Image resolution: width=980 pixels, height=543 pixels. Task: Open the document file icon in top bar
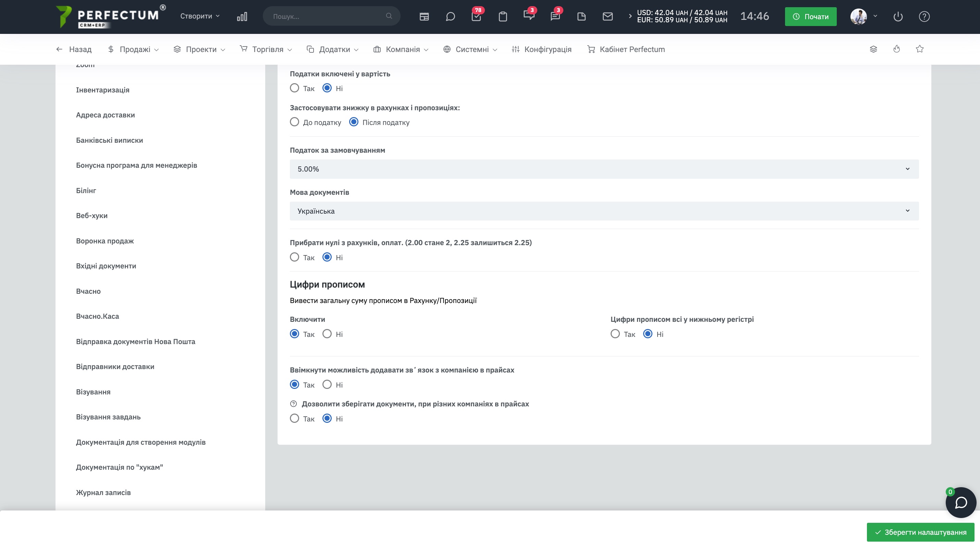[581, 16]
